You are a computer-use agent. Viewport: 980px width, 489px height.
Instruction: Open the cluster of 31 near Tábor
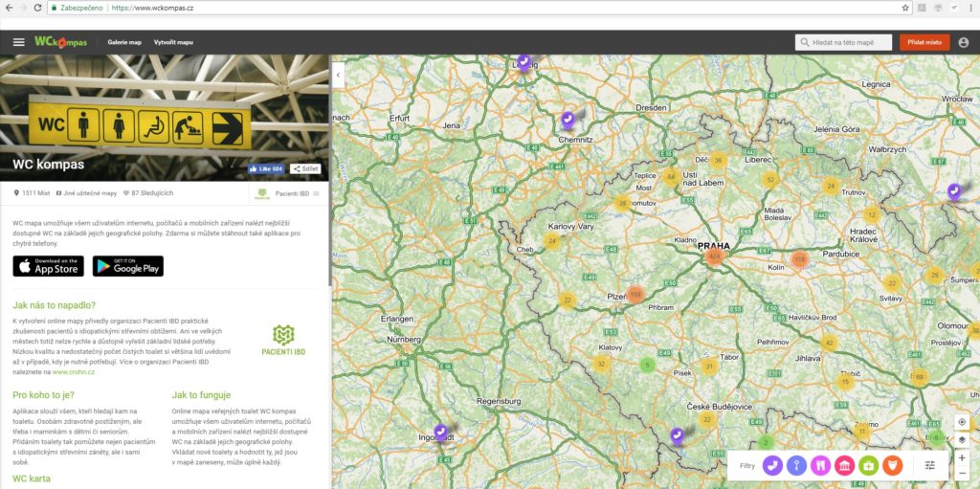pos(709,367)
